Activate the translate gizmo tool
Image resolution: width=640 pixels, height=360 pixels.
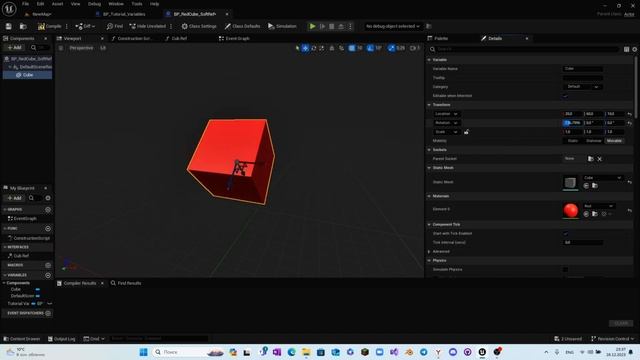click(305, 48)
